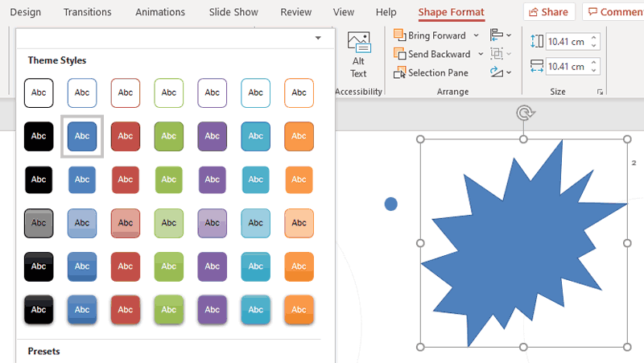Open the Slide Show tab
Screen dimensions: 644x363
[x=233, y=12]
